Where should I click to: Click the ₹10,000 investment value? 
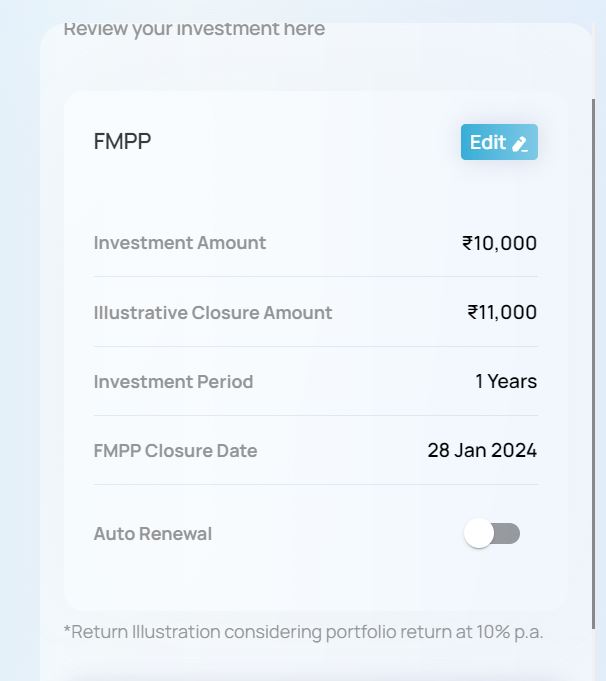click(500, 243)
